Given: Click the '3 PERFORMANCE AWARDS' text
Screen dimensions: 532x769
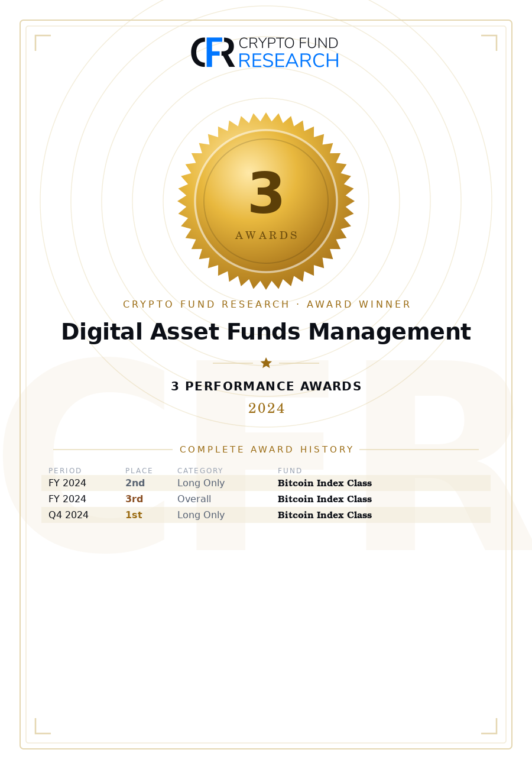Looking at the screenshot, I should coord(266,387).
